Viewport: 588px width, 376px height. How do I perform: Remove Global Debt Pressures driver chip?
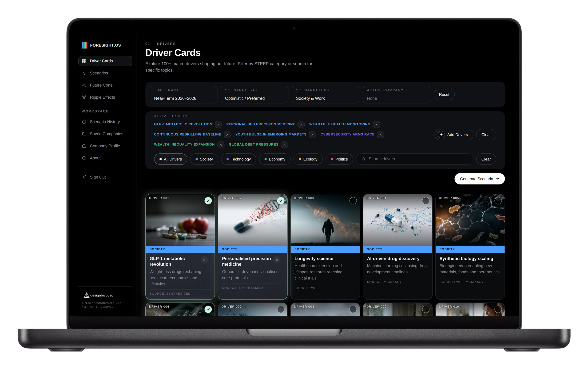[284, 145]
